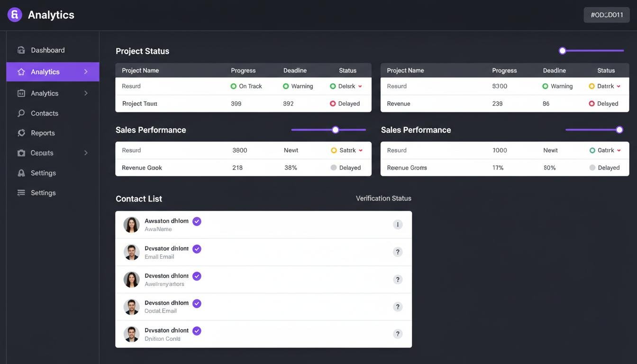Click the Contacts magnifier icon

(21, 113)
